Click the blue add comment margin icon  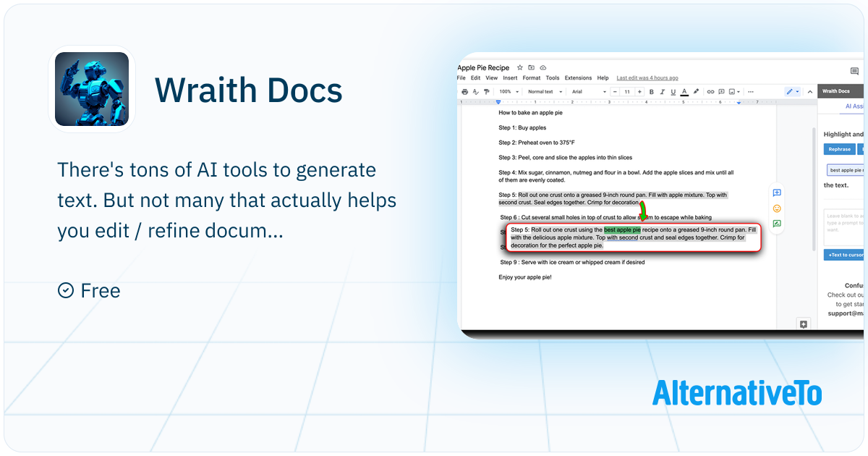click(777, 193)
